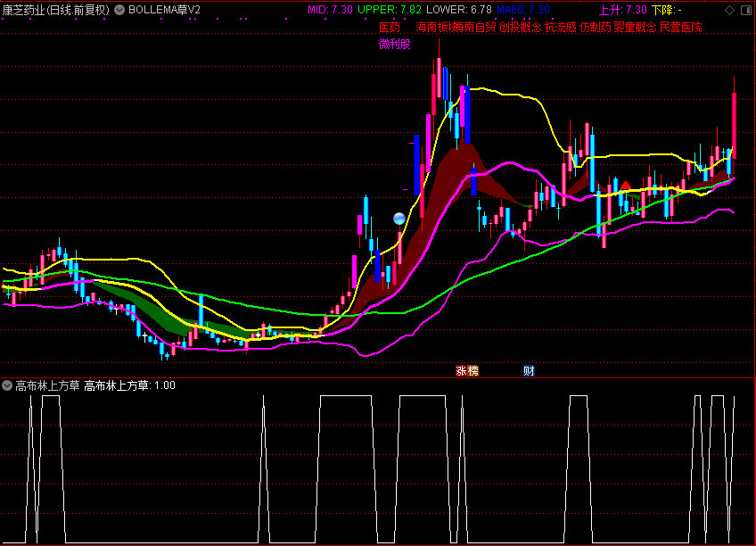Click the circle icon in the top-right corner

(x=747, y=10)
